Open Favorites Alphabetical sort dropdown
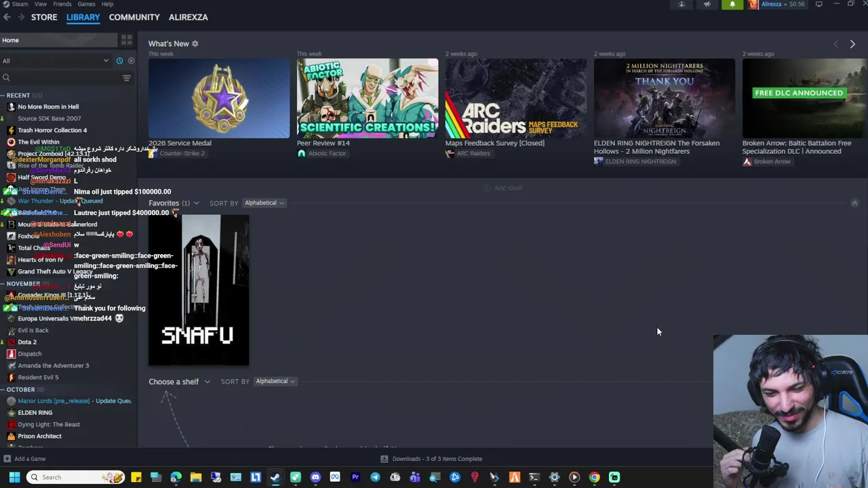The height and width of the screenshot is (488, 868). click(x=264, y=203)
